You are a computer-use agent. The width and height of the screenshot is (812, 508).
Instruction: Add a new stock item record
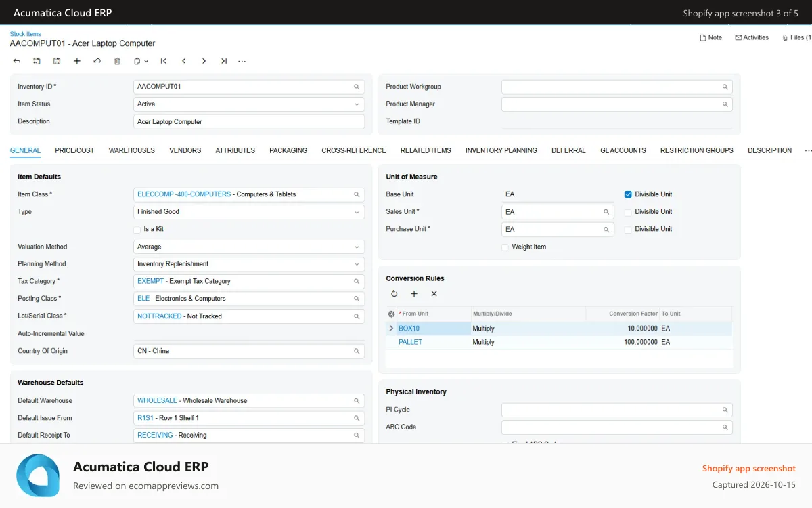tap(77, 61)
